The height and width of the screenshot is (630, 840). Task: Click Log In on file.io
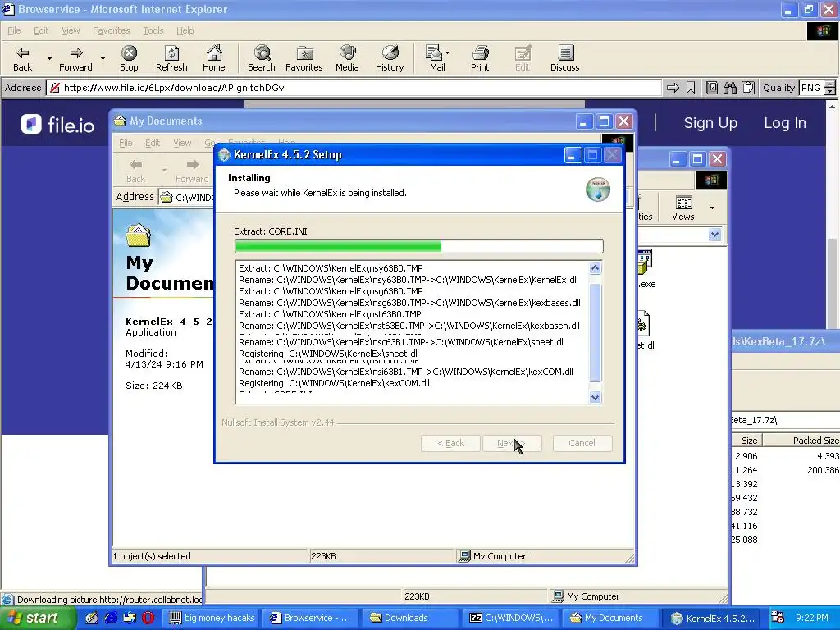pyautogui.click(x=785, y=123)
